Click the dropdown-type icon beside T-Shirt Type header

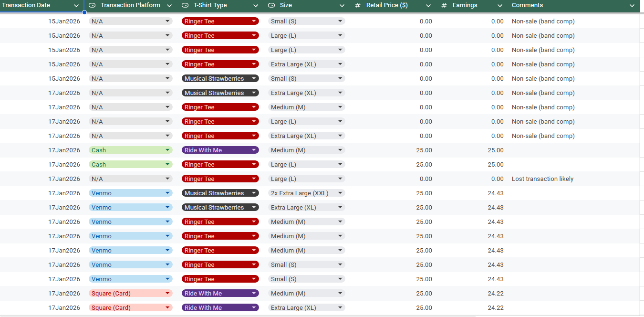pos(186,5)
